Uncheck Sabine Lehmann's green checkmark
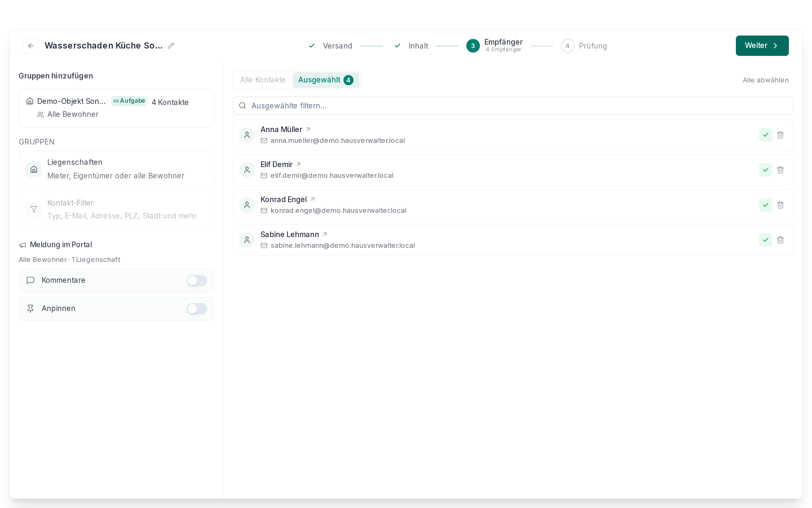This screenshot has width=812, height=508. point(766,240)
